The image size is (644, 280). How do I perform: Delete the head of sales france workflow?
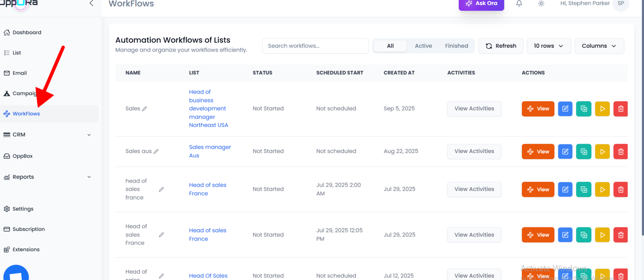point(620,189)
